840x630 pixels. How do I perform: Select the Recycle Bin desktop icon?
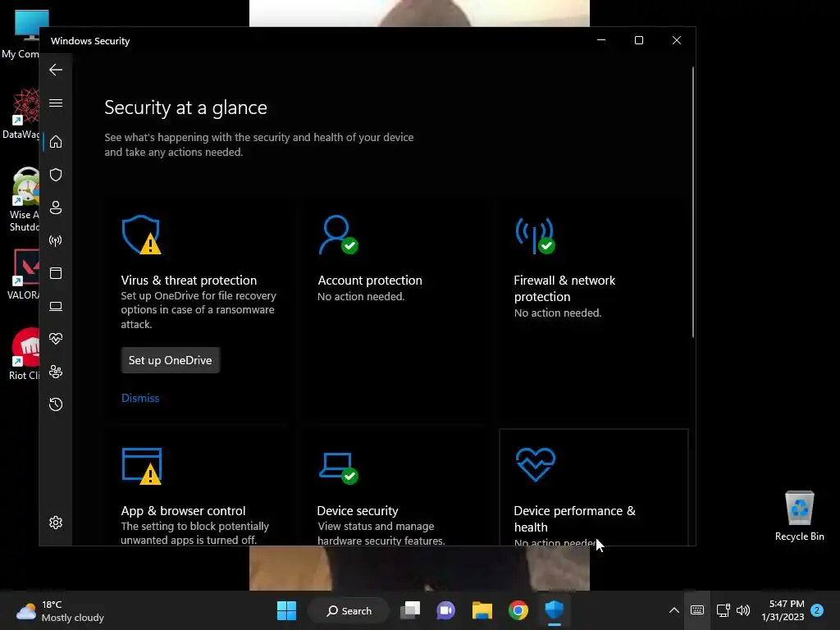click(x=799, y=517)
